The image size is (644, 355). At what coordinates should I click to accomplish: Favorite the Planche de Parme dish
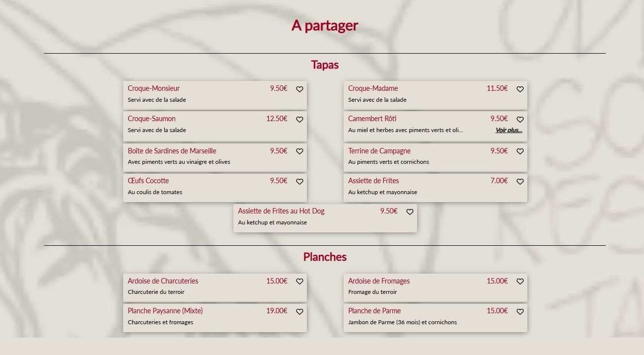click(520, 312)
